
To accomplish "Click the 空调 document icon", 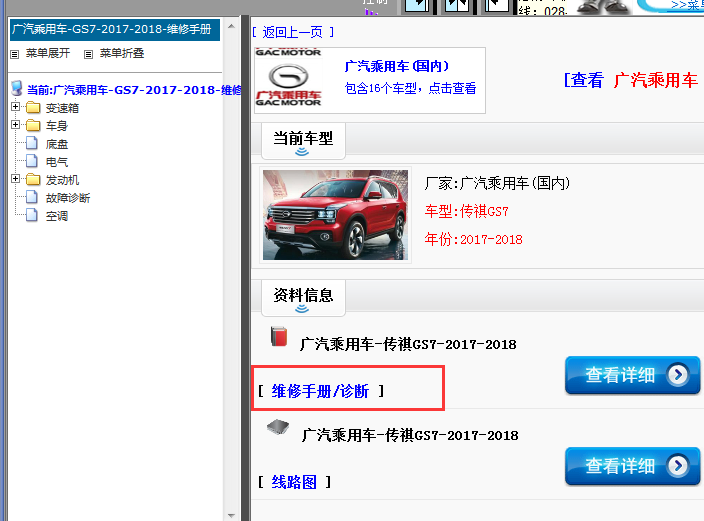I will click(x=32, y=215).
